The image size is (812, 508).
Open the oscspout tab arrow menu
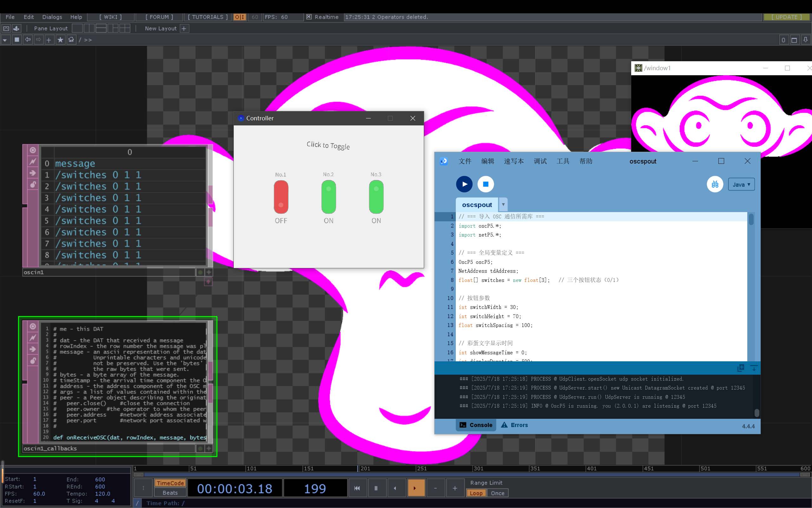(503, 204)
